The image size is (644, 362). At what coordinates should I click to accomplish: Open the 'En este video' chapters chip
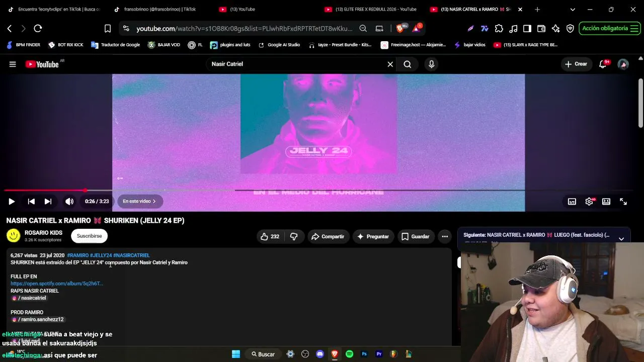coord(139,201)
